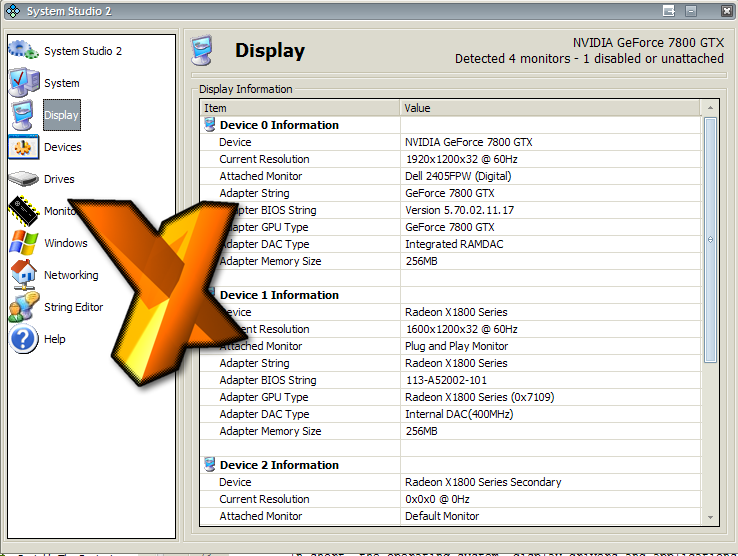This screenshot has width=738, height=556.
Task: Open the Devices icon in sidebar
Action: tap(24, 147)
